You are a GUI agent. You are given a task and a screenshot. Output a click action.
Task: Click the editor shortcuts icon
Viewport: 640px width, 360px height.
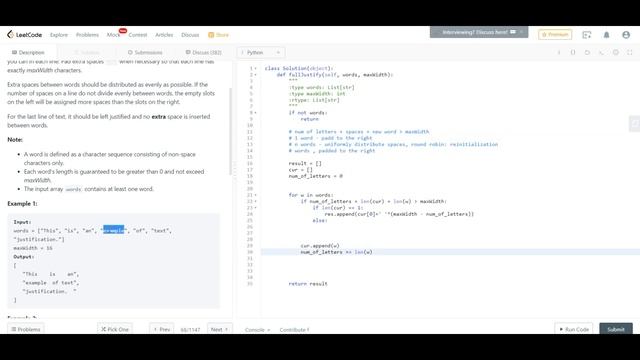pyautogui.click(x=602, y=53)
